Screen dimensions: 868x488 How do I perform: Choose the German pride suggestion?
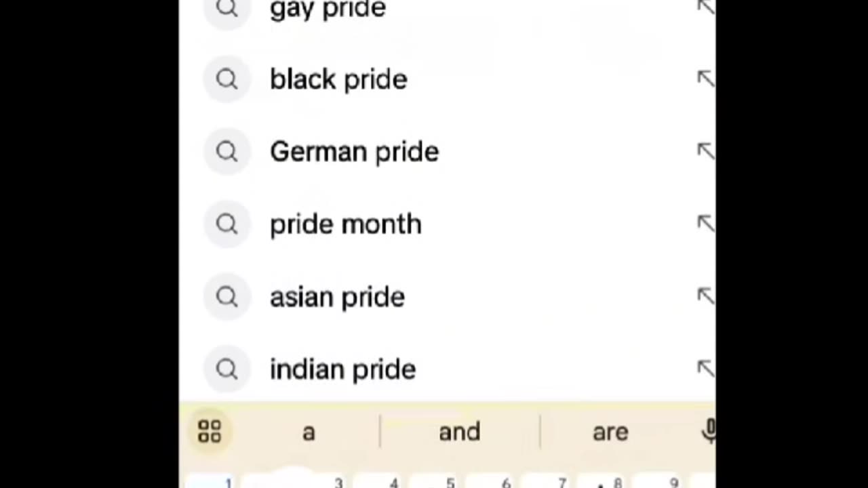pyautogui.click(x=354, y=152)
